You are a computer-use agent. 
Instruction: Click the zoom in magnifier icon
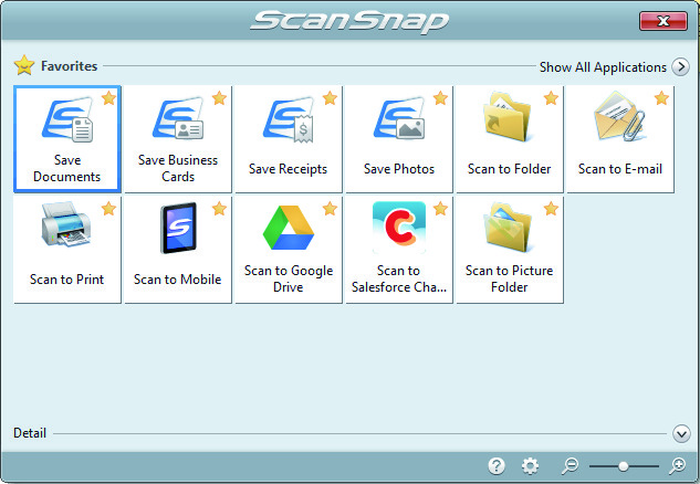click(677, 466)
